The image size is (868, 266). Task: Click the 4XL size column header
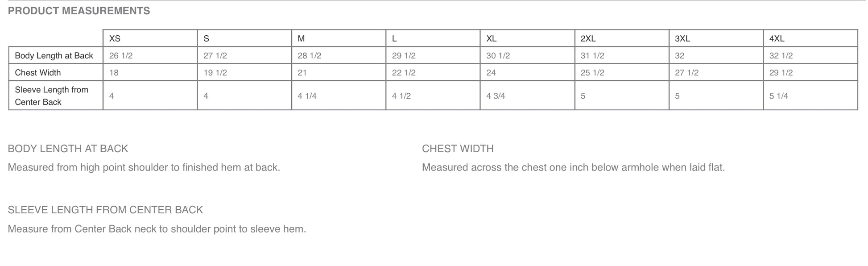(x=777, y=39)
